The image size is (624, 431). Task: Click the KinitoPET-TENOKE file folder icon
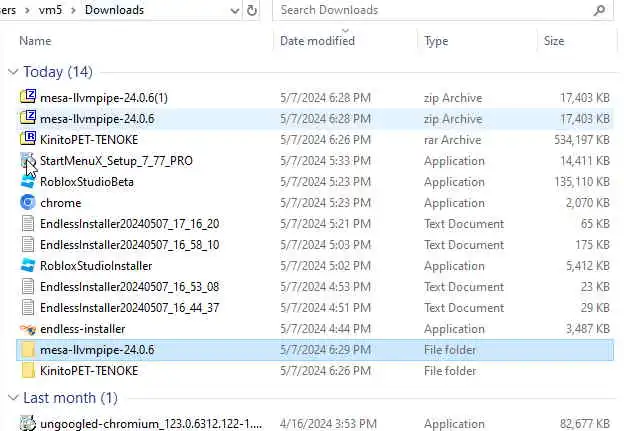(x=28, y=371)
